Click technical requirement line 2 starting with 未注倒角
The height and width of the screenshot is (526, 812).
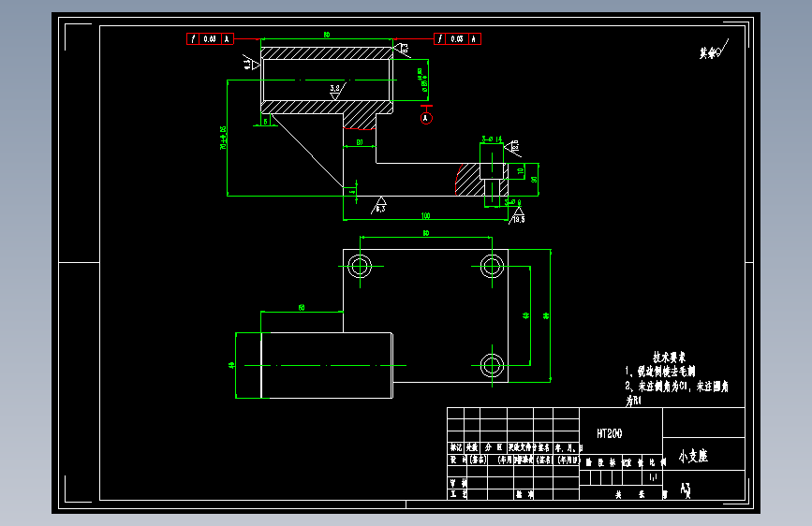676,387
